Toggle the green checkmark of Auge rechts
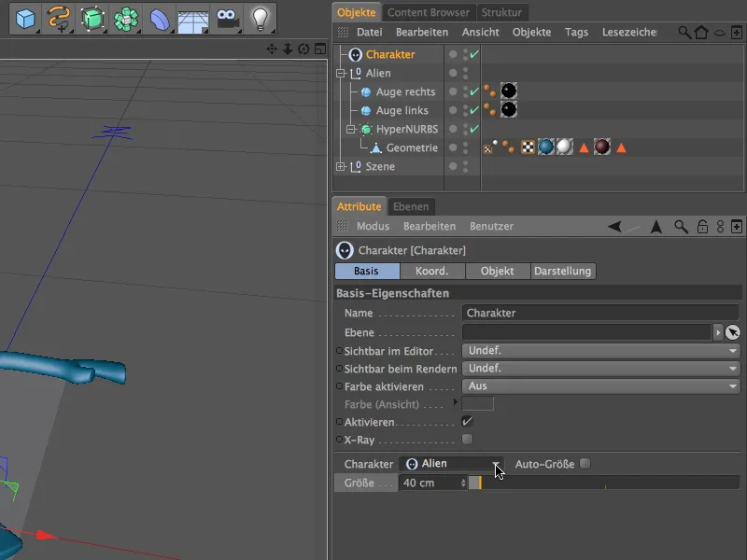 pyautogui.click(x=474, y=91)
